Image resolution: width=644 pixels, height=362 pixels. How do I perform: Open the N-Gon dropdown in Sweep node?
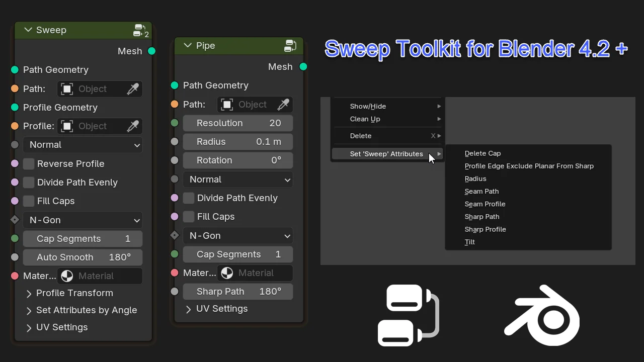click(82, 220)
